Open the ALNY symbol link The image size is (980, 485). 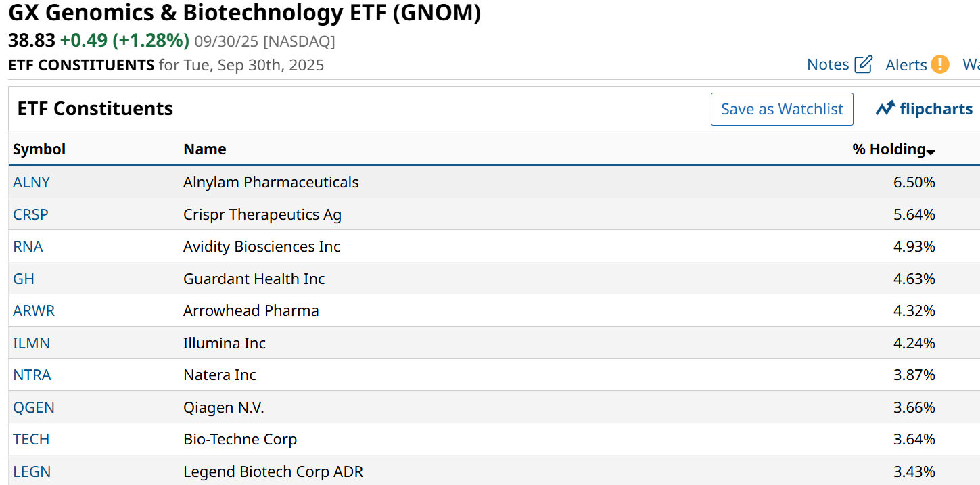pos(31,182)
